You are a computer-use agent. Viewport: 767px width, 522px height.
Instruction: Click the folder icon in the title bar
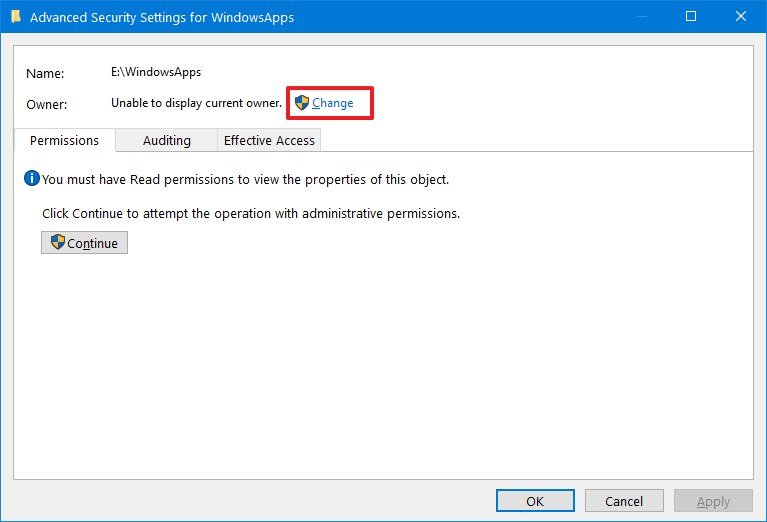[x=15, y=17]
